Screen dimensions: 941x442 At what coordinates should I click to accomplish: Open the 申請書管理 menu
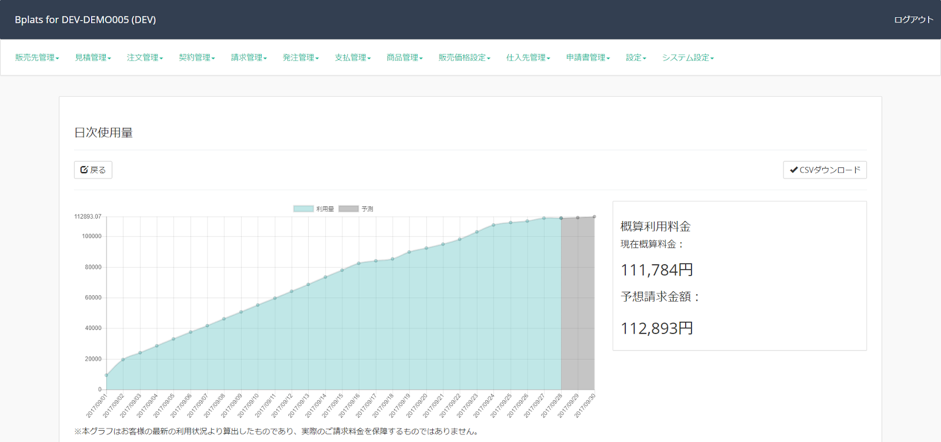pos(588,58)
